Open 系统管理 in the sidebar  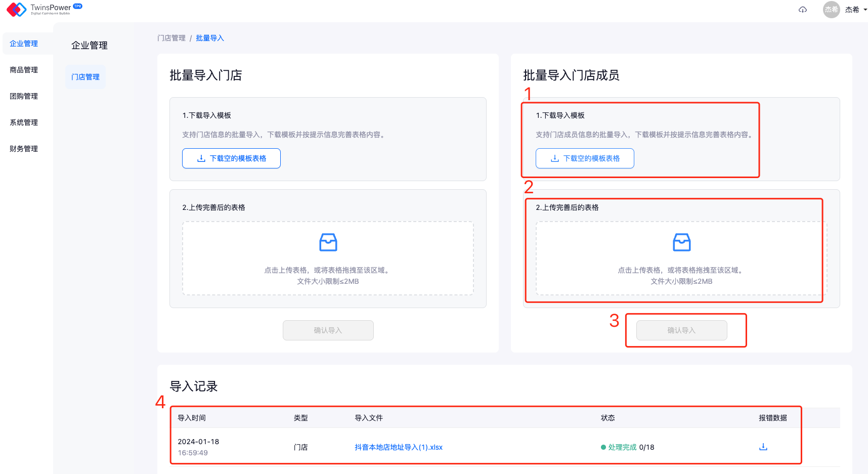click(24, 122)
